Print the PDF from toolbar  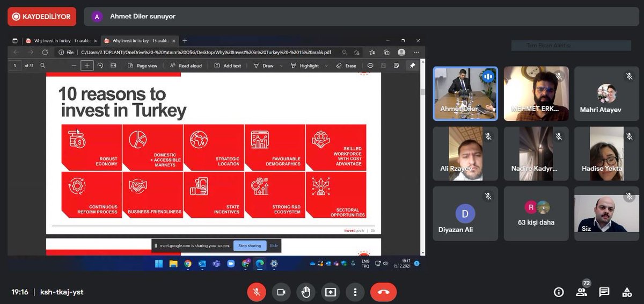[370, 66]
